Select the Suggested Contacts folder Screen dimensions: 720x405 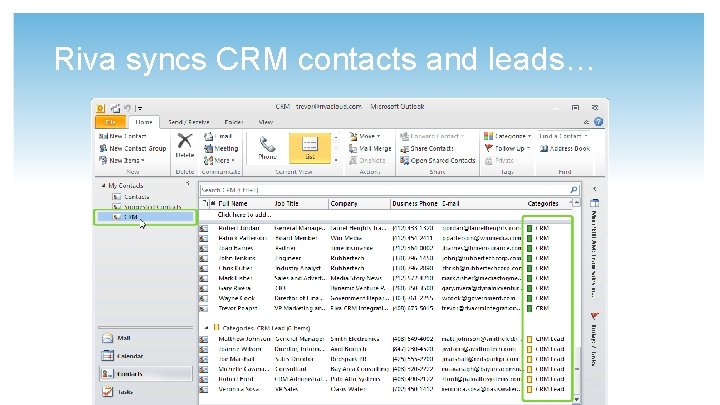147,207
